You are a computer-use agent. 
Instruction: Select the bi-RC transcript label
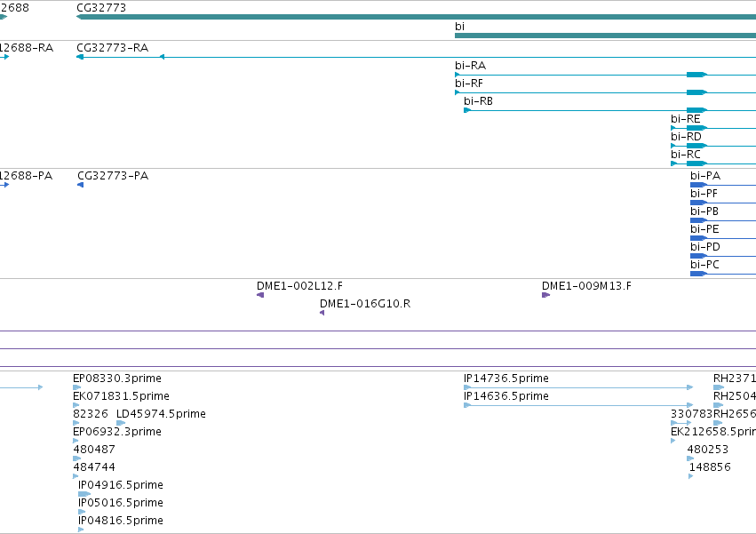point(686,155)
